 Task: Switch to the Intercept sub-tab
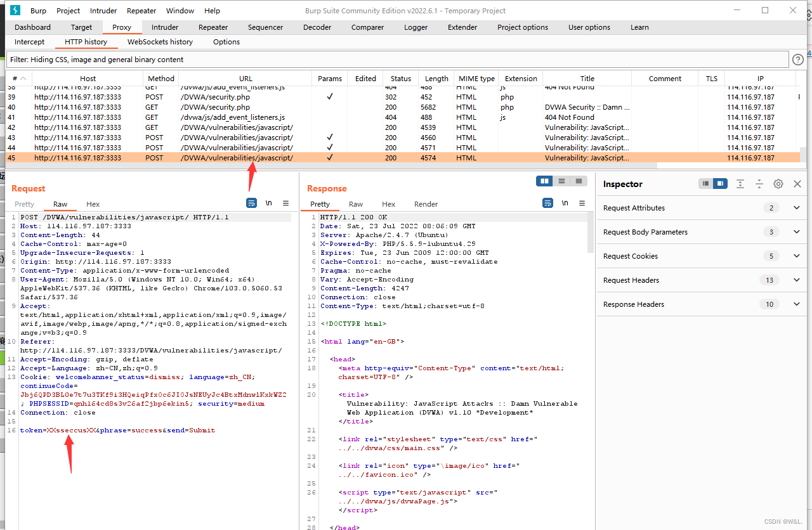coord(30,42)
